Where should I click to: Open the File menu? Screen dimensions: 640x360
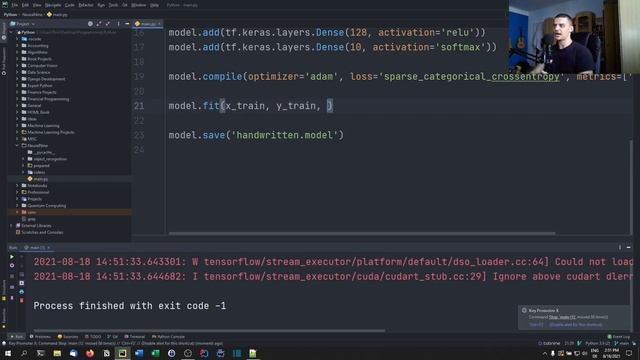pos(15,5)
